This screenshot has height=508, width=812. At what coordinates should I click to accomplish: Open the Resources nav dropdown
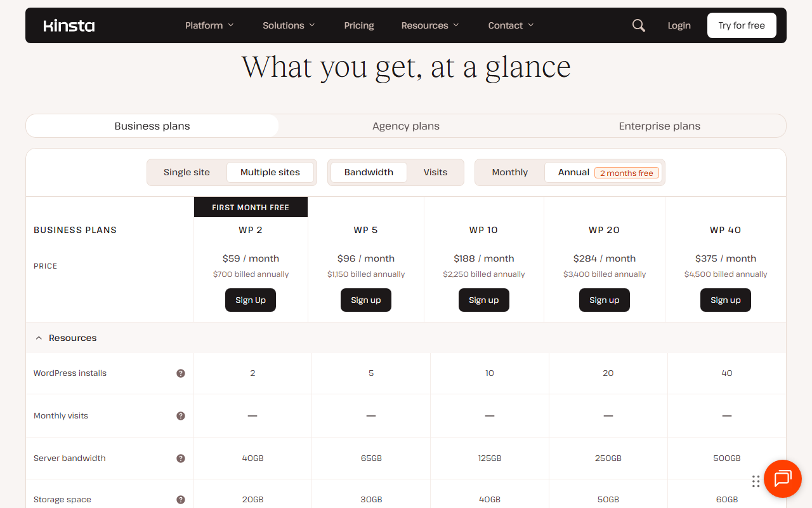[x=430, y=25]
